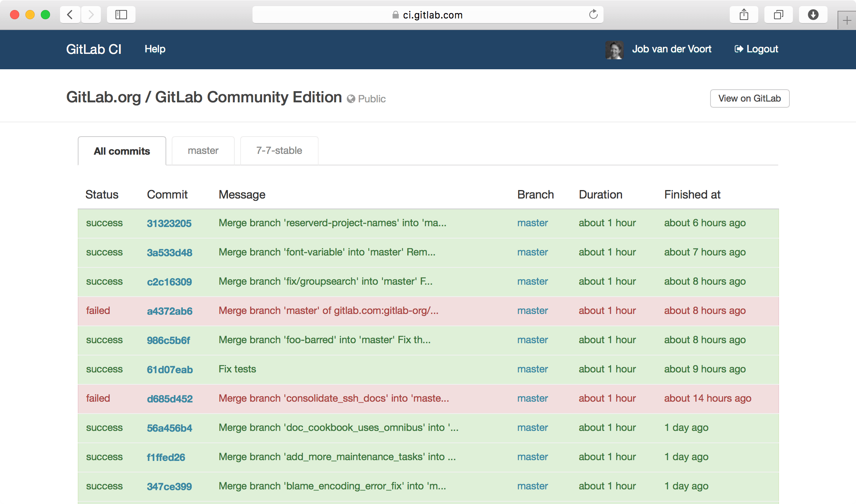The width and height of the screenshot is (856, 504).
Task: Add a new tab with plus icon
Action: 847,20
